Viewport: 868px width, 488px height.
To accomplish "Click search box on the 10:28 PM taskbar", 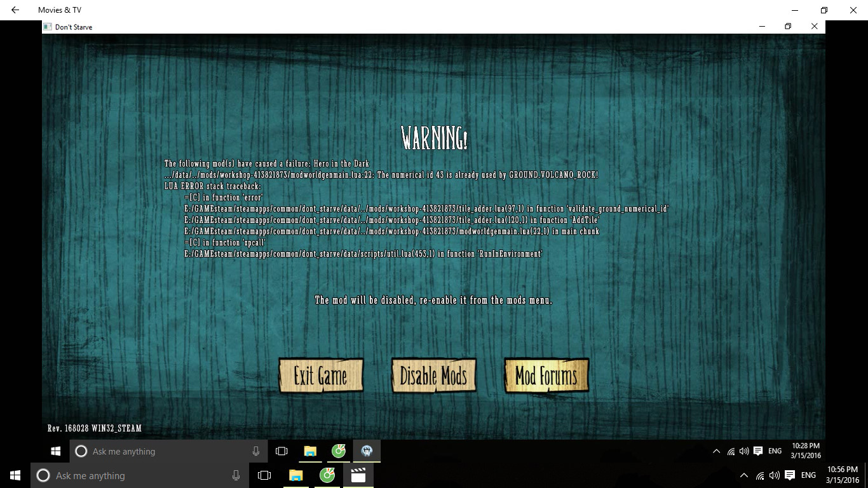I will point(168,451).
